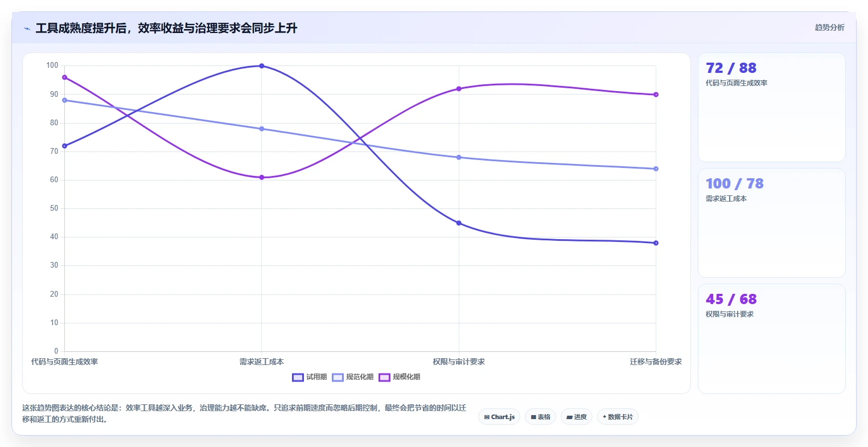Click the 表格 tag chip
Image resolution: width=868 pixels, height=447 pixels.
point(541,417)
